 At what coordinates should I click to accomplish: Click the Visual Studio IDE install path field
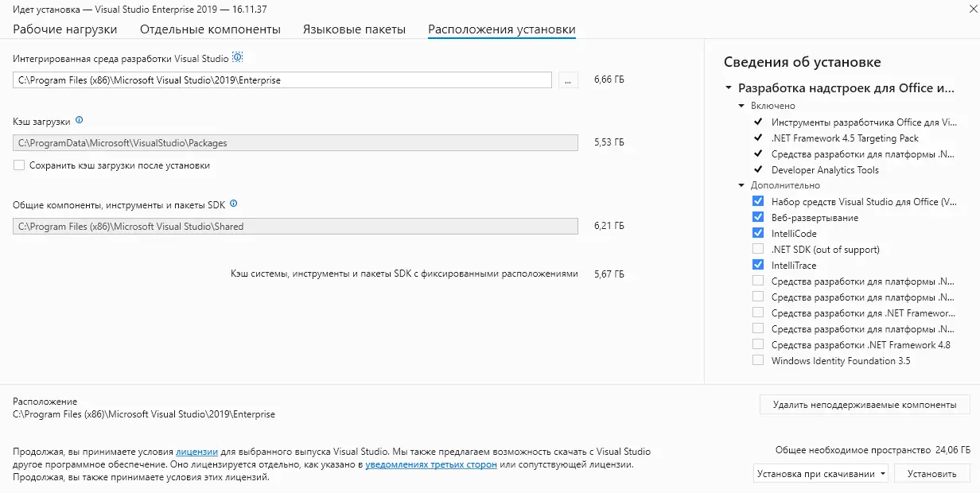pyautogui.click(x=282, y=80)
